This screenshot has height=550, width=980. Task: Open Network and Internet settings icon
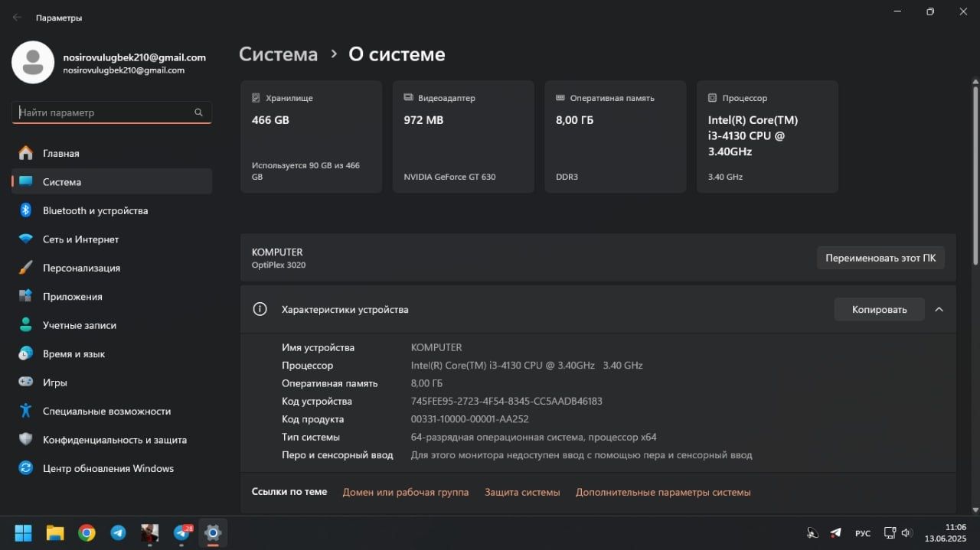tap(26, 239)
